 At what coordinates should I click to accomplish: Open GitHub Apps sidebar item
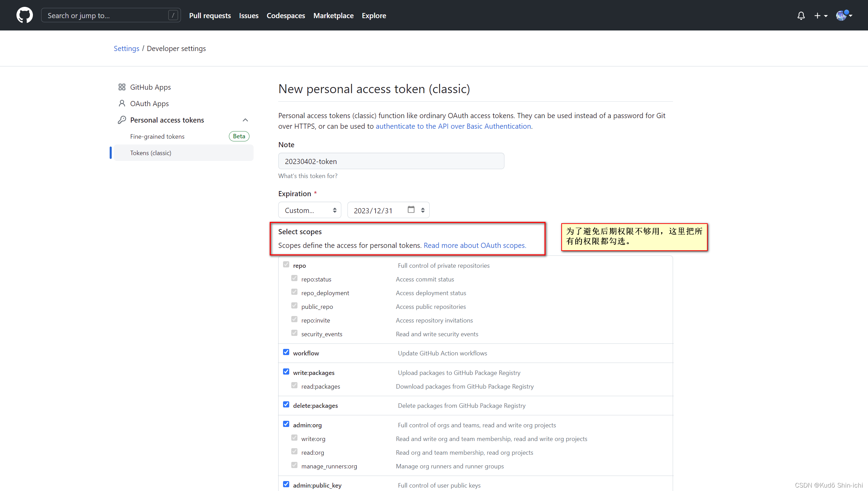click(x=184, y=87)
